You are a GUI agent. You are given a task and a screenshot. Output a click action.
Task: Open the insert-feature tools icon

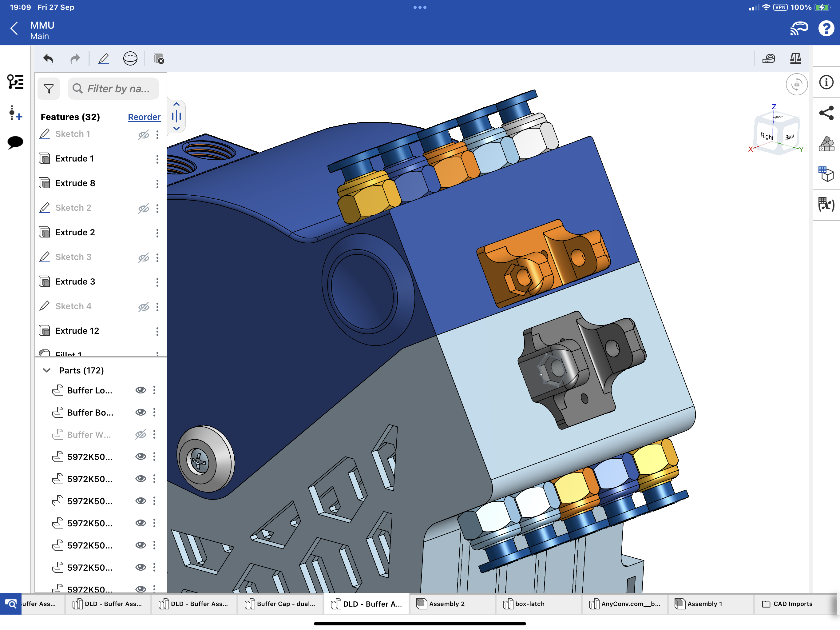15,113
